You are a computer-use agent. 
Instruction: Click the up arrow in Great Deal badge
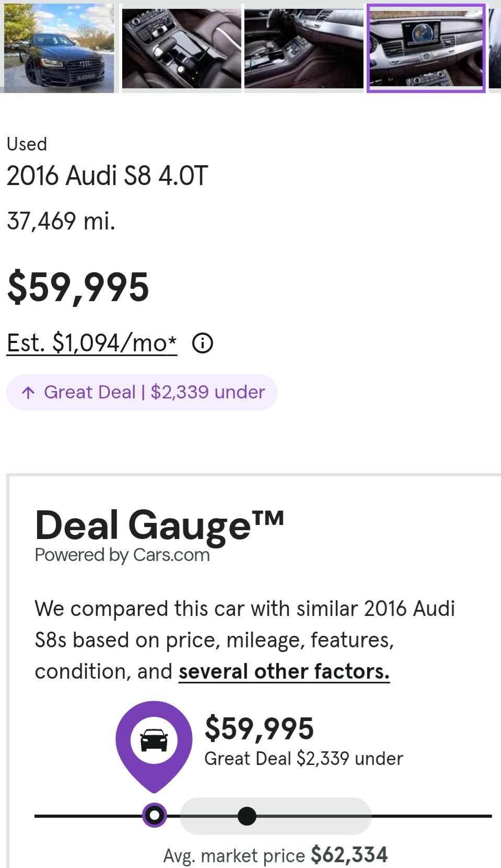[x=28, y=392]
